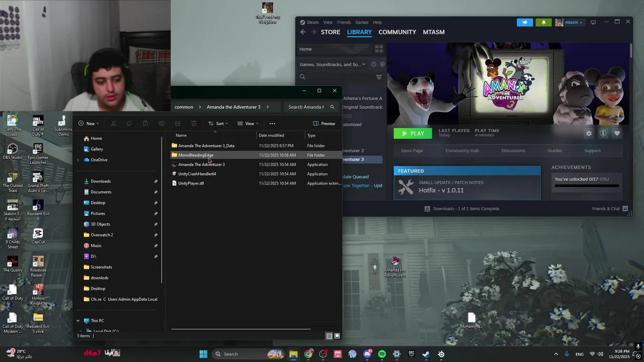Click the Windows Start button
Screen dimensions: 644x362
[x=203, y=354]
